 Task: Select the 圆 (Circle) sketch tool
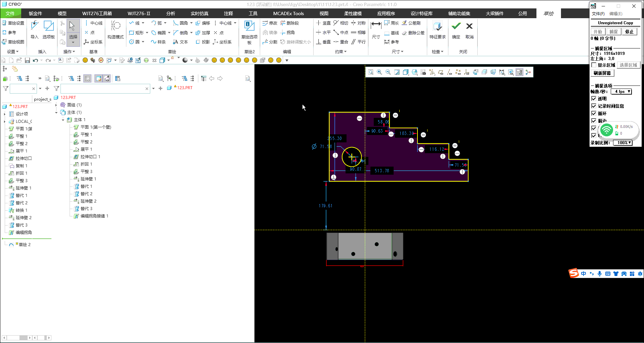[134, 42]
